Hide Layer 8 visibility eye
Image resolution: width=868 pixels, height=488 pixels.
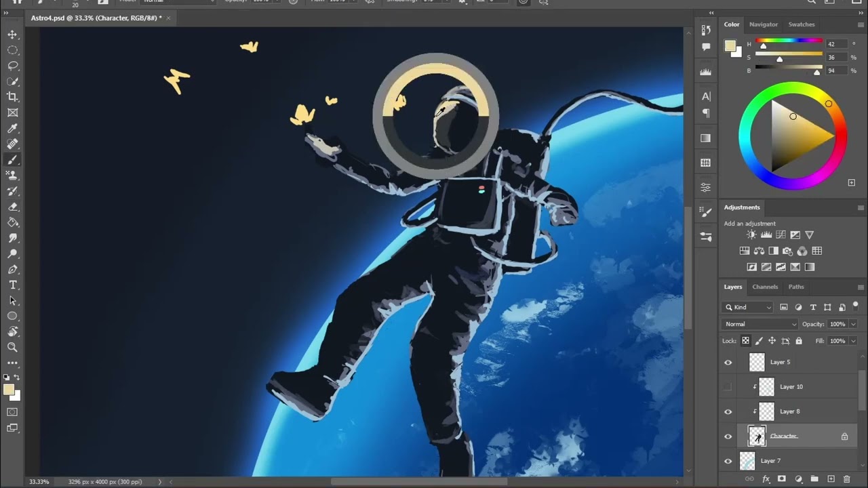[728, 411]
